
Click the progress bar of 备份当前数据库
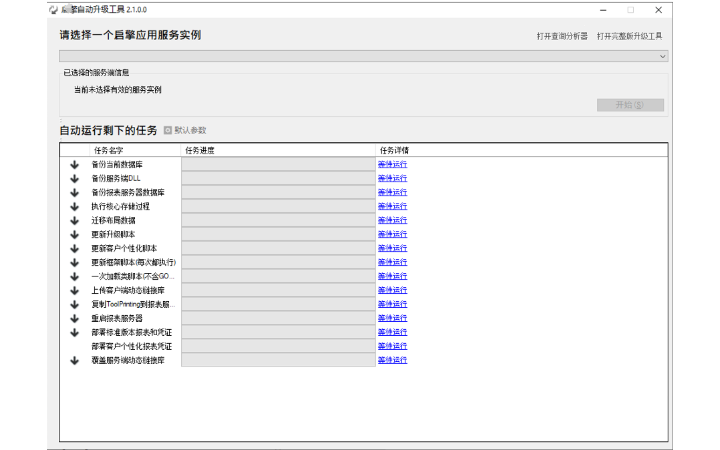(x=278, y=164)
